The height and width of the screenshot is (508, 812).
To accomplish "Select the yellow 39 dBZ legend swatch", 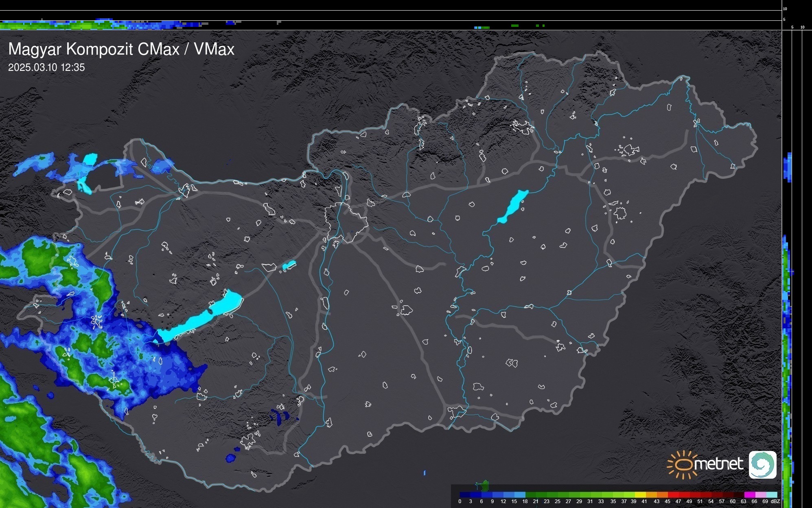I will 640,495.
